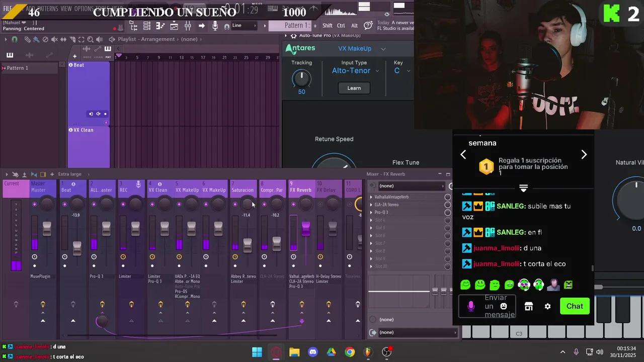Open the PATTERNS menu
The image size is (644, 362).
click(48, 9)
